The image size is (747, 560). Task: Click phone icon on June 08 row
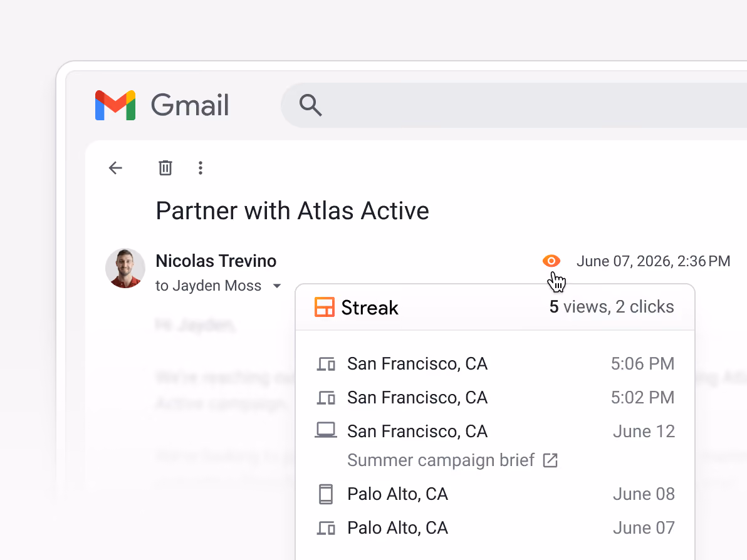click(x=326, y=494)
